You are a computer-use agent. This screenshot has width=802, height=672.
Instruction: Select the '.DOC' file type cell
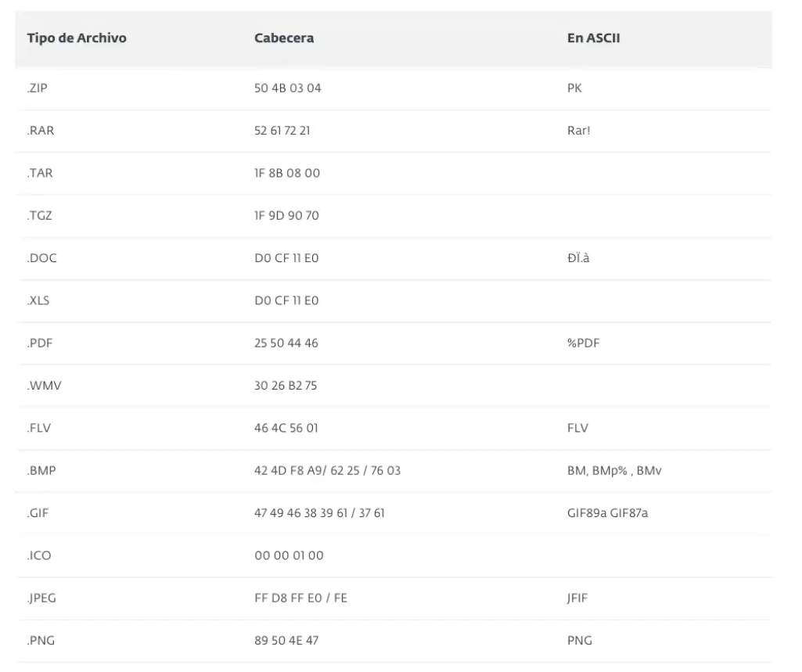[x=41, y=257]
